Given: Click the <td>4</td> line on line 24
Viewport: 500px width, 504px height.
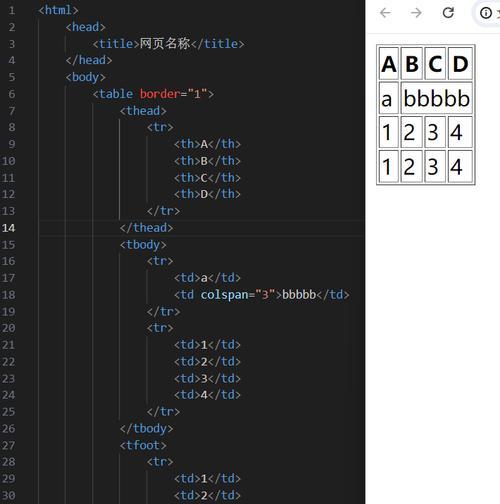Looking at the screenshot, I should pyautogui.click(x=207, y=395).
